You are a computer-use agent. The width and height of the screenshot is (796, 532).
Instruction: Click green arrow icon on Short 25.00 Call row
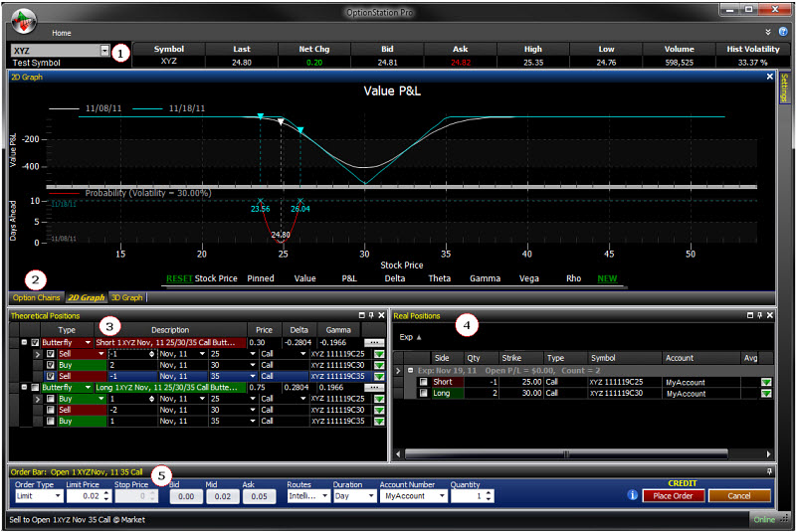[766, 382]
